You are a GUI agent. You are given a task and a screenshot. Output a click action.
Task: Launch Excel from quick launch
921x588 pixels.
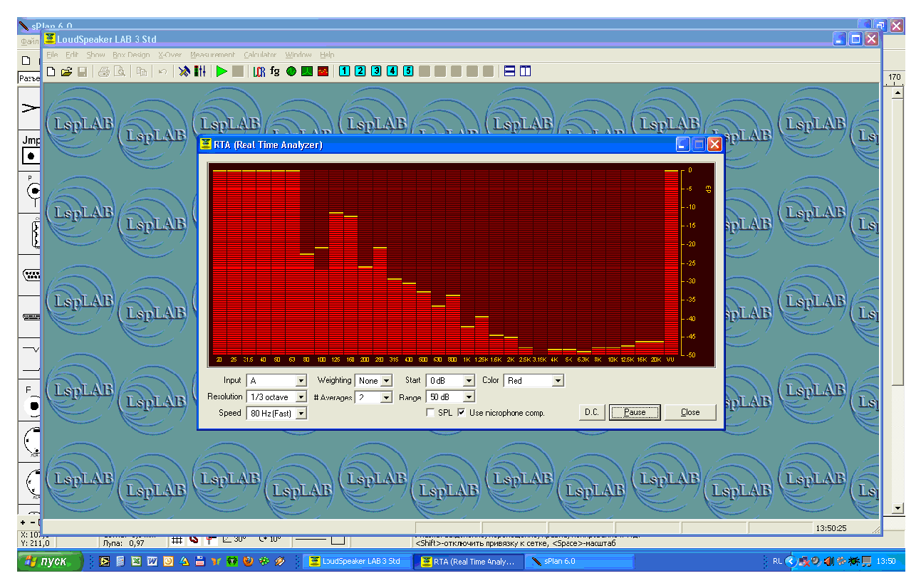(136, 561)
